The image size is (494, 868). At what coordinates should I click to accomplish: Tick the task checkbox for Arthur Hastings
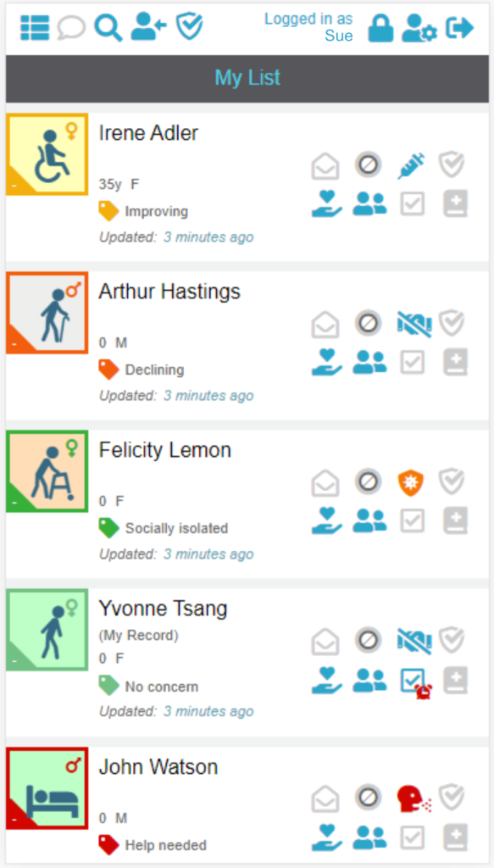(412, 362)
